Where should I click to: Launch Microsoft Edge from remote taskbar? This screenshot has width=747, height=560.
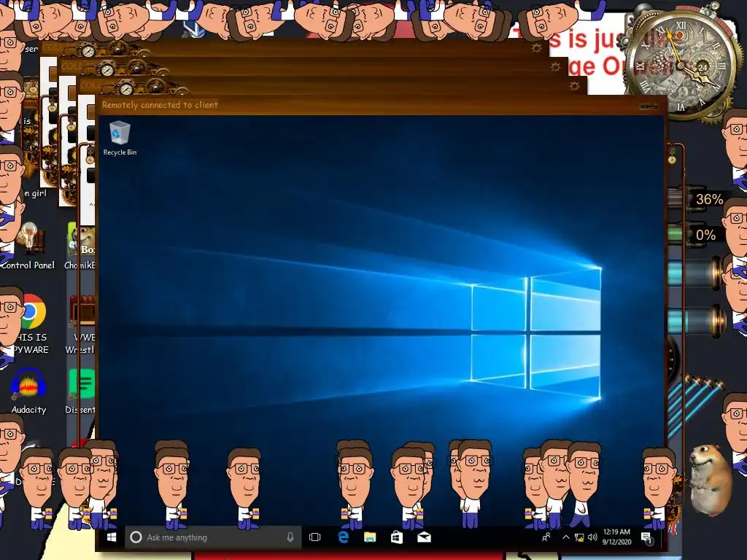[343, 537]
